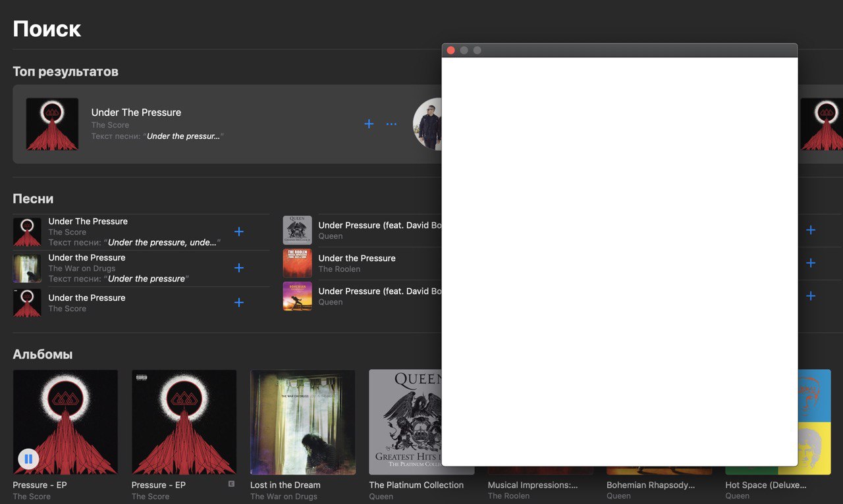The width and height of the screenshot is (843, 504).
Task: Click the "Песни" section heading
Action: pyautogui.click(x=33, y=199)
